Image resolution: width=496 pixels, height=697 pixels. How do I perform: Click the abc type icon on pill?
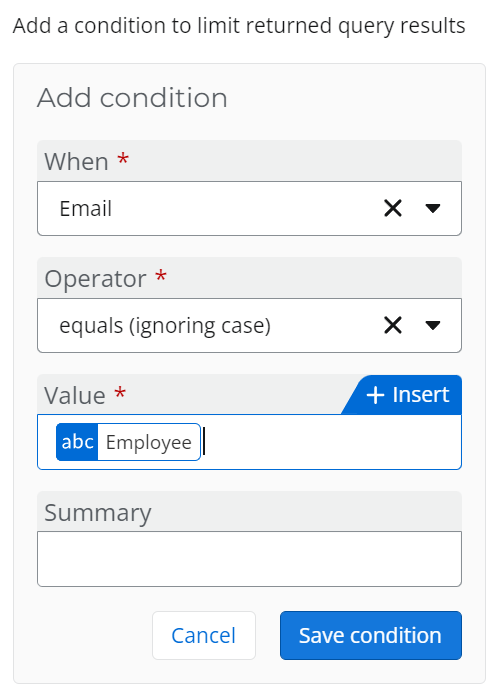77,442
